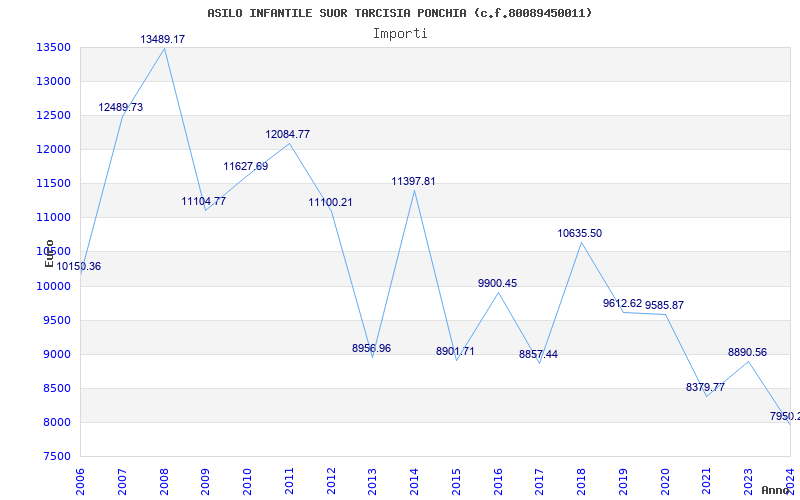Select the 9900.45 data label

click(497, 283)
